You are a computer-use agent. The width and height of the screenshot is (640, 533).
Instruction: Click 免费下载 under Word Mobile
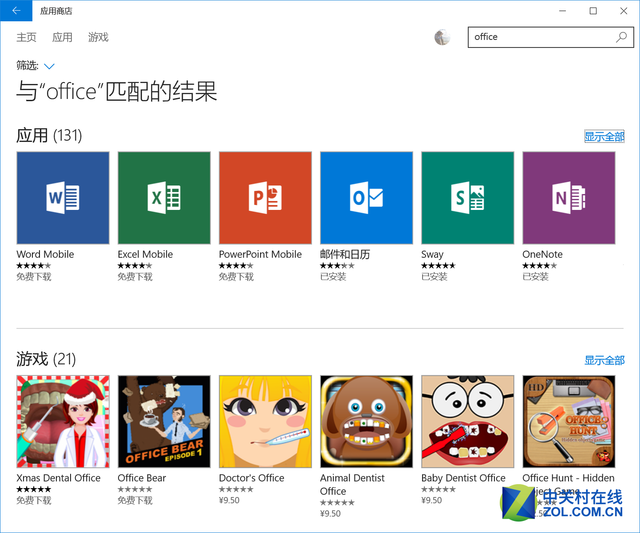click(34, 277)
